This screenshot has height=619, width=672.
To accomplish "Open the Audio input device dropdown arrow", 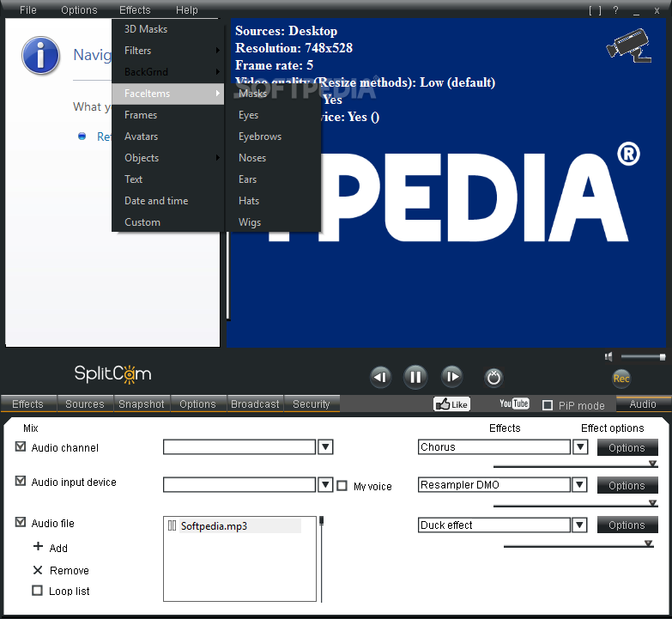I will pyautogui.click(x=325, y=485).
